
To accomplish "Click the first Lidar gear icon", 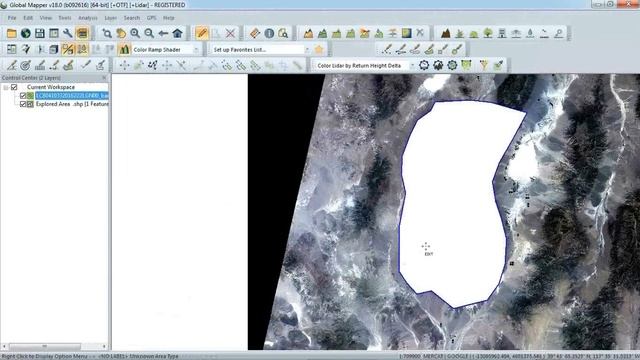I will pyautogui.click(x=424, y=65).
